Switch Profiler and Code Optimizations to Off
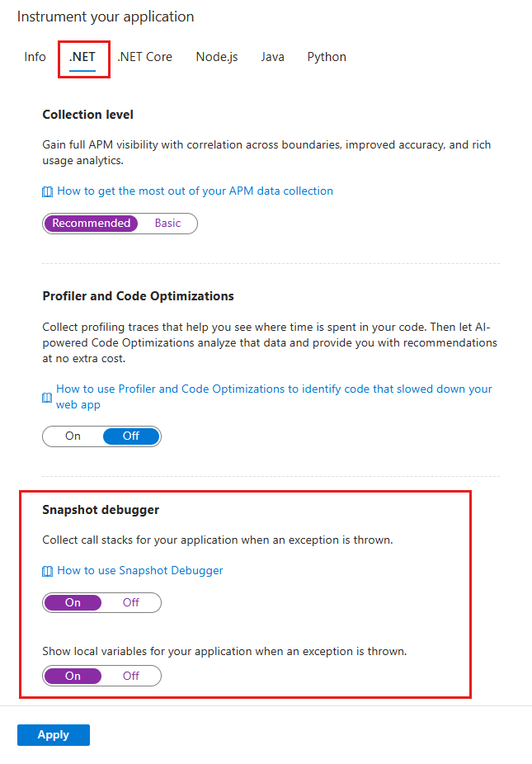The width and height of the screenshot is (532, 764). [x=131, y=436]
